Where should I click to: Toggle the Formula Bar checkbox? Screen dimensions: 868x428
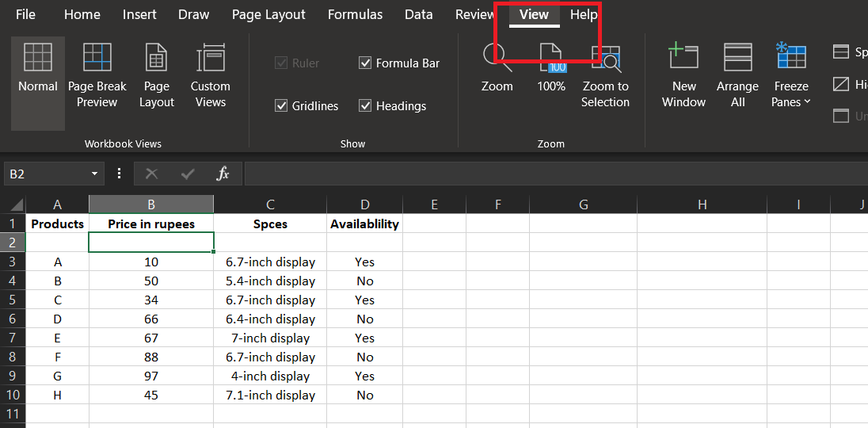coord(365,63)
